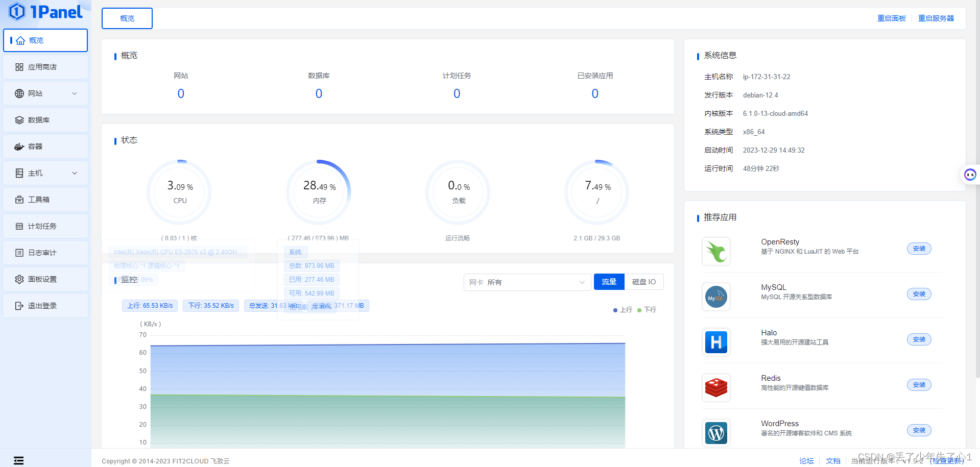Image resolution: width=980 pixels, height=467 pixels.
Task: Click the WordPress app icon
Action: click(716, 433)
